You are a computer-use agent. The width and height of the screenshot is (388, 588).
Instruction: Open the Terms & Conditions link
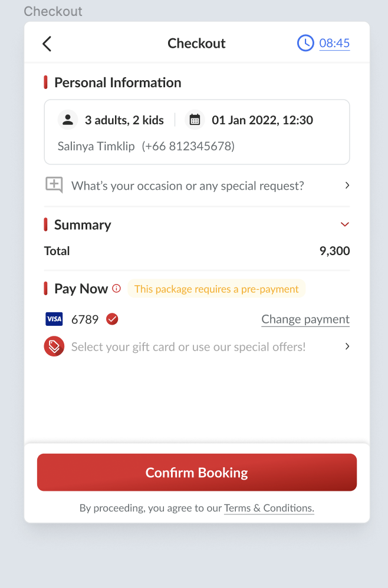coord(269,508)
